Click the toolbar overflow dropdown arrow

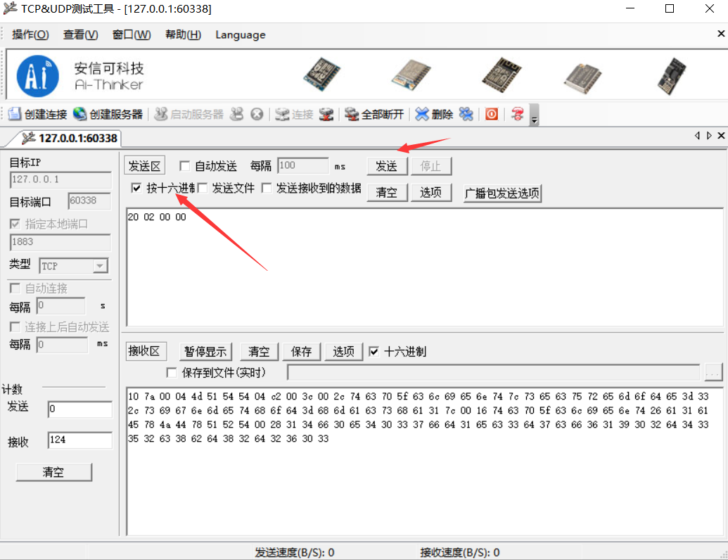click(x=533, y=118)
